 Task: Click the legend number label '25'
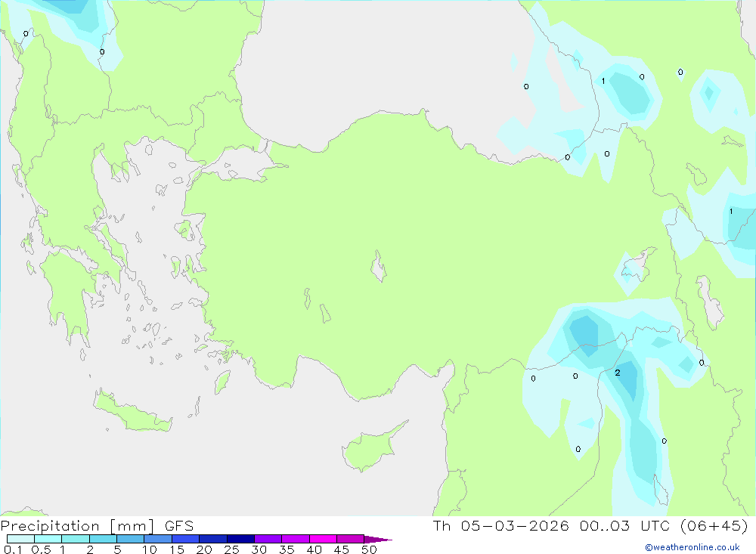point(231,549)
